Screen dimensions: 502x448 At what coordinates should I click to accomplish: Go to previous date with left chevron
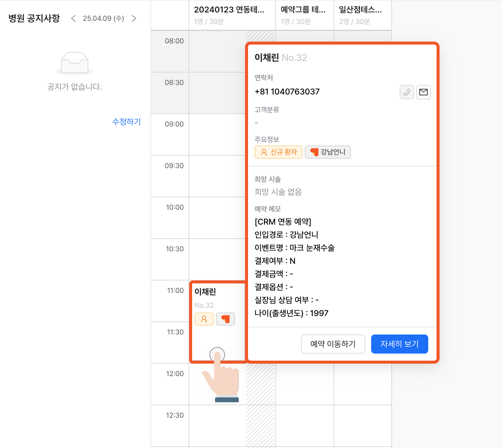tap(73, 19)
